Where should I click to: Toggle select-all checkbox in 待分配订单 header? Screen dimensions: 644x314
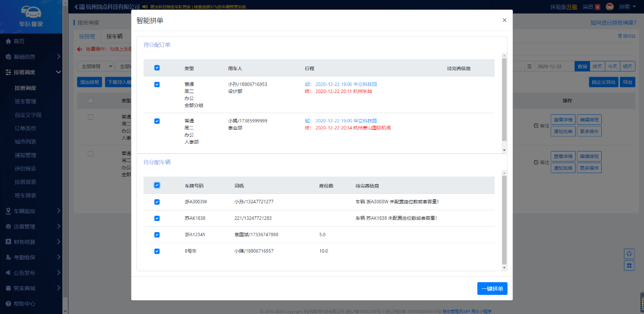[157, 68]
